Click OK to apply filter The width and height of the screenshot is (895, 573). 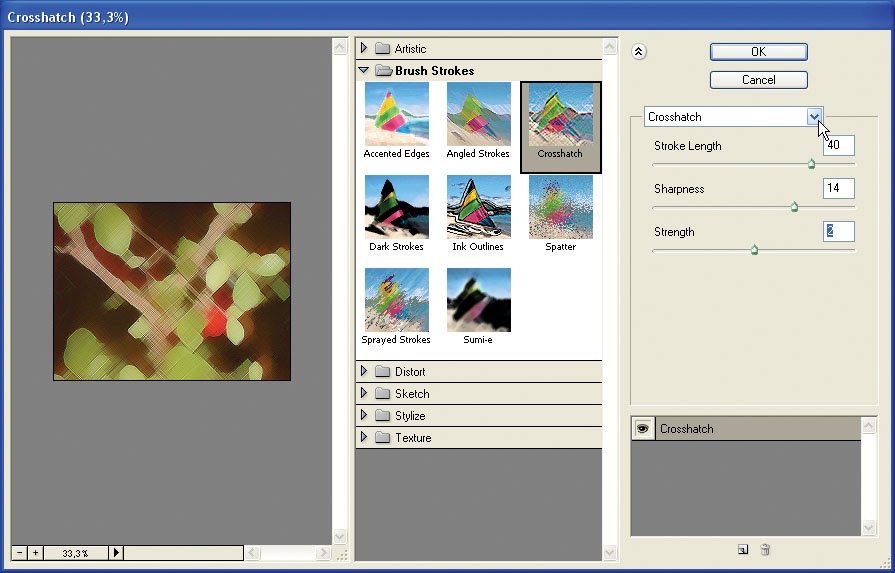[759, 52]
